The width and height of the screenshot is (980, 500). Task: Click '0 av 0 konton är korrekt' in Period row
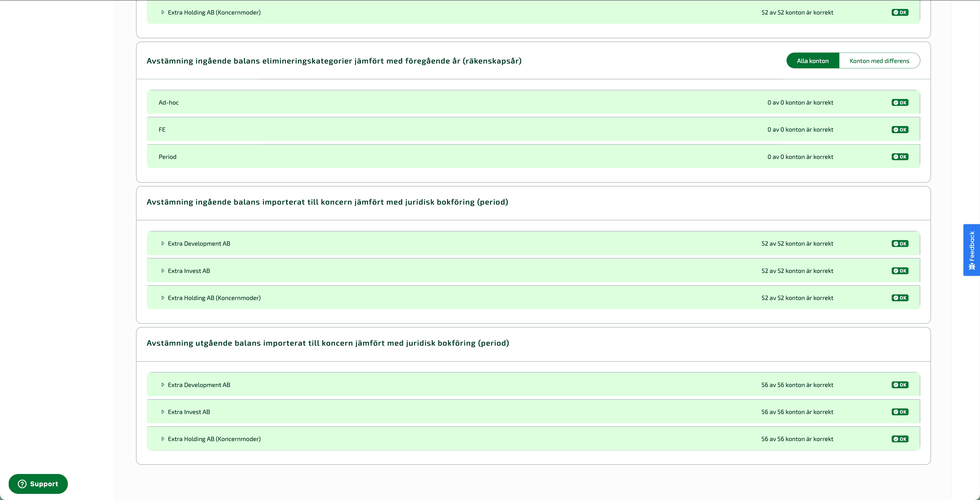pyautogui.click(x=800, y=157)
